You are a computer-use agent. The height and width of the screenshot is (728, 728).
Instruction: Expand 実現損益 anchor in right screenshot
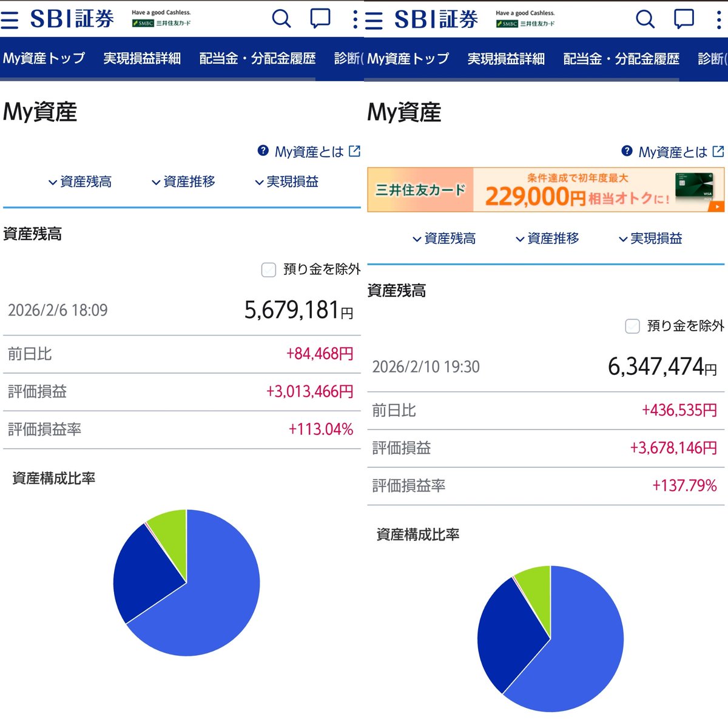[x=650, y=238]
